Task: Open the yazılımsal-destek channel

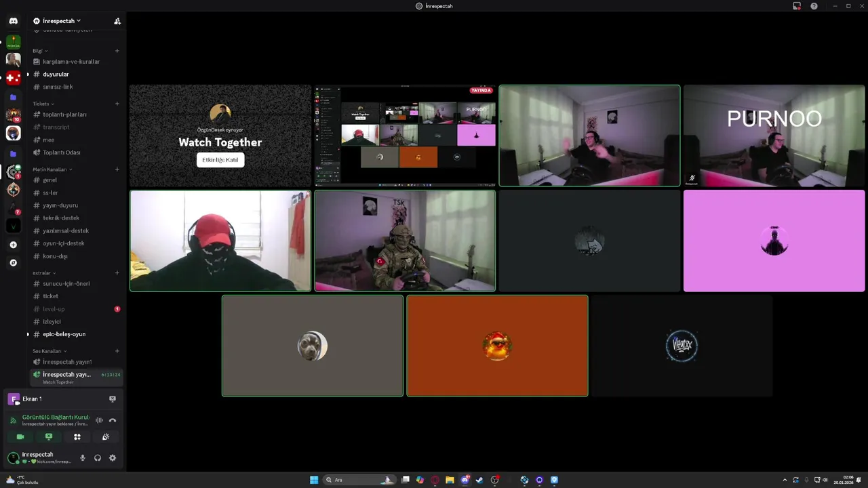Action: [x=76, y=231]
